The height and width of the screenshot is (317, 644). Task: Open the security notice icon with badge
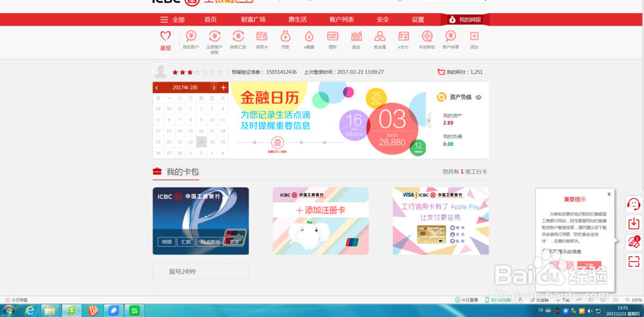pyautogui.click(x=634, y=242)
